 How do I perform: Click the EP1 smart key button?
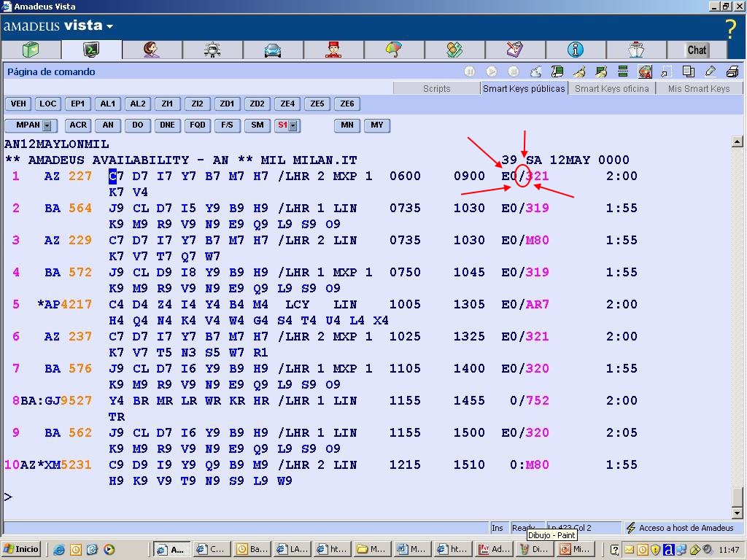tap(77, 104)
